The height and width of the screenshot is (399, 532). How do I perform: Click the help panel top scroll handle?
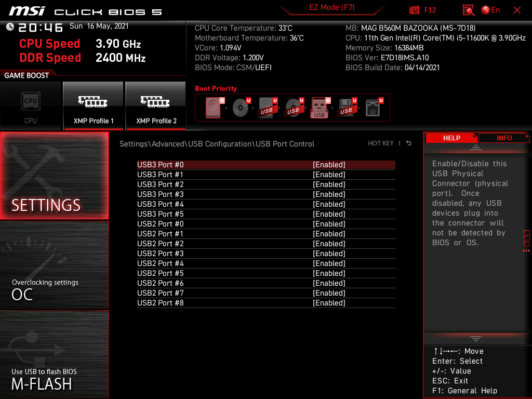pos(476,148)
